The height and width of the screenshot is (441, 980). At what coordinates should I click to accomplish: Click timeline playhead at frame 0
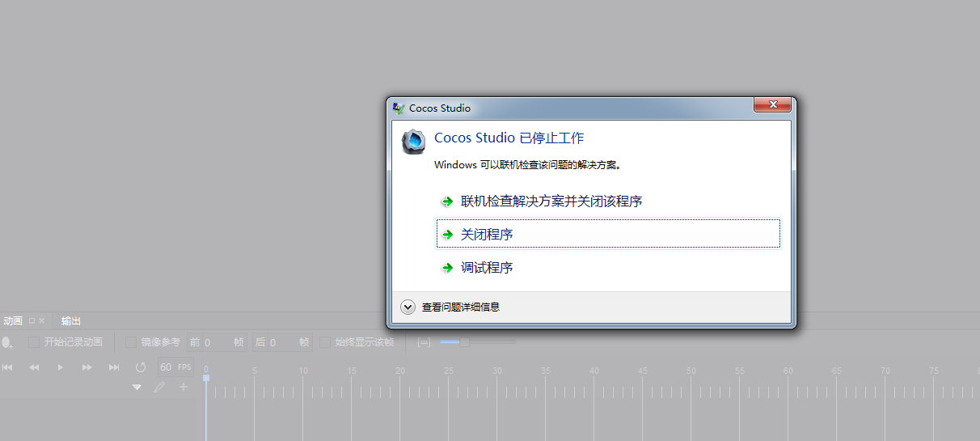pyautogui.click(x=206, y=377)
